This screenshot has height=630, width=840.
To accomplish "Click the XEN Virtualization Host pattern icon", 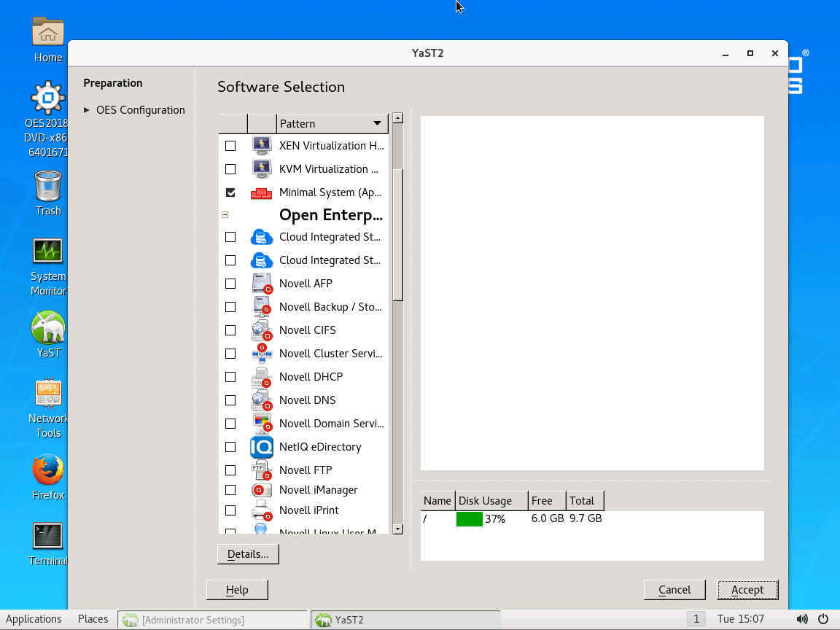I will click(x=262, y=146).
